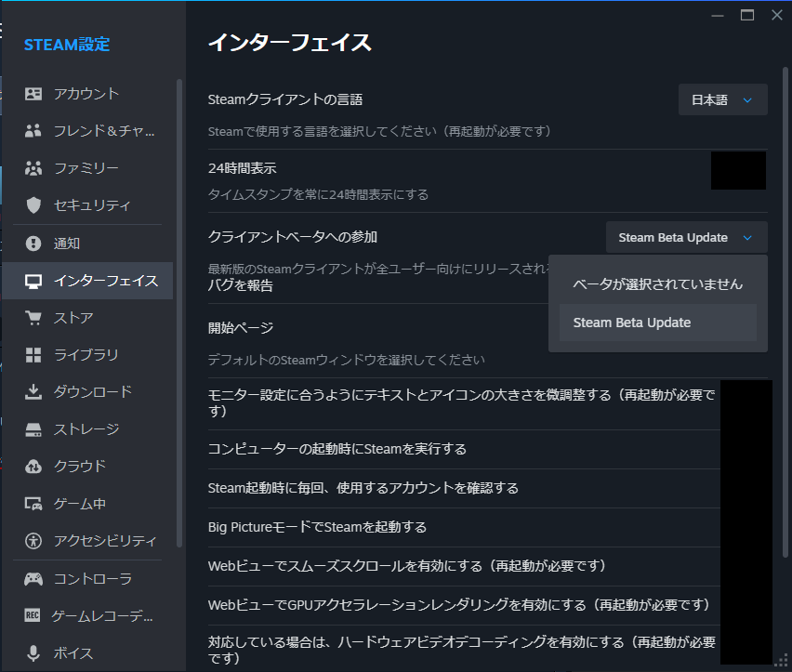Screen dimensions: 792x672
Task: Select the ファミリー settings tab
Action: 88,168
